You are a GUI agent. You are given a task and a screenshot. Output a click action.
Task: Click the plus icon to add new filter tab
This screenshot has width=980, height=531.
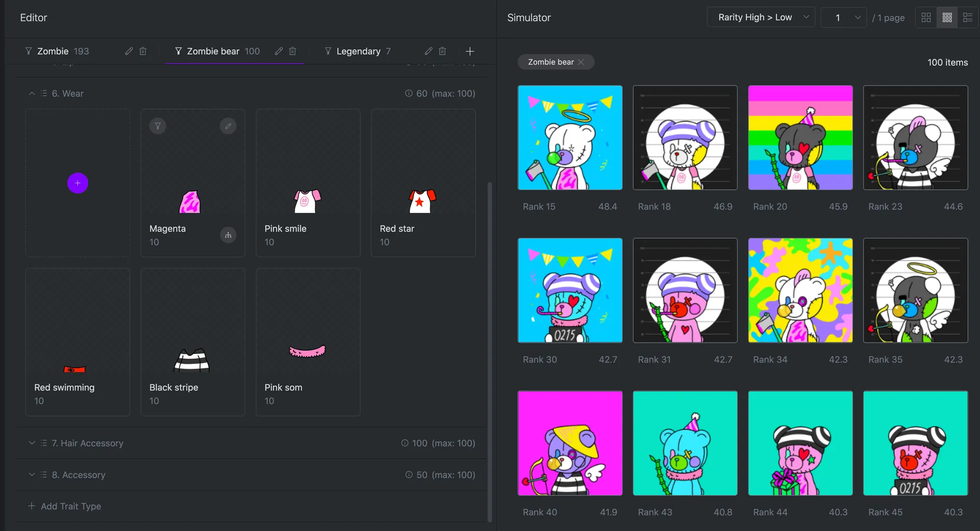point(470,51)
